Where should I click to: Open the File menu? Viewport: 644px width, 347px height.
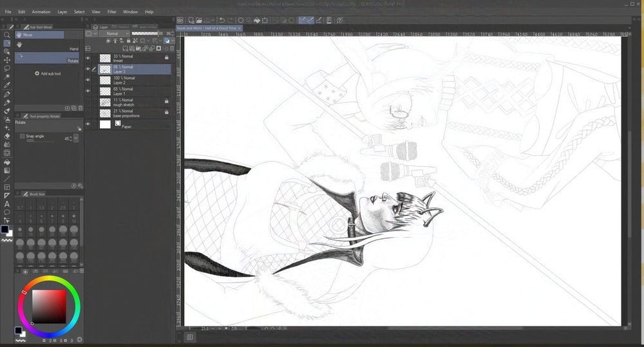tap(8, 12)
